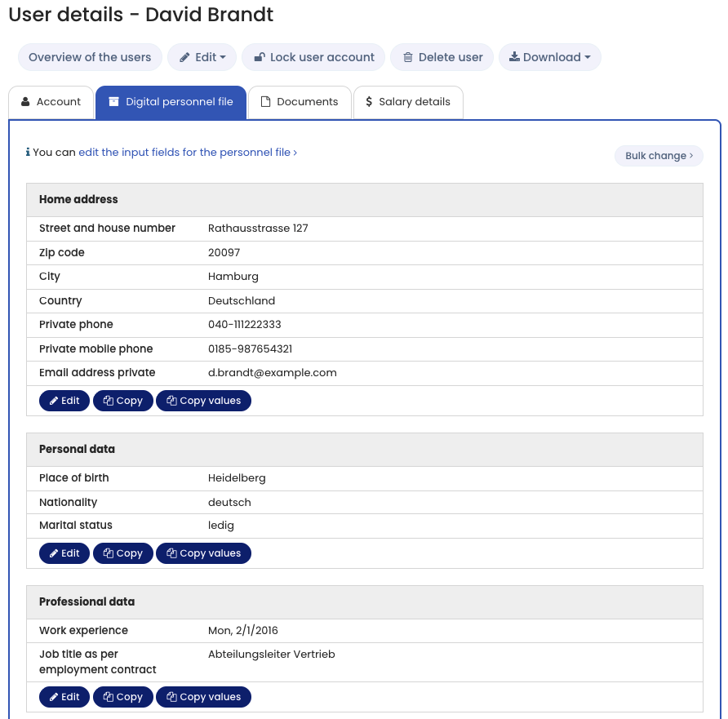728x719 pixels.
Task: Open the Documents tab
Action: (300, 102)
